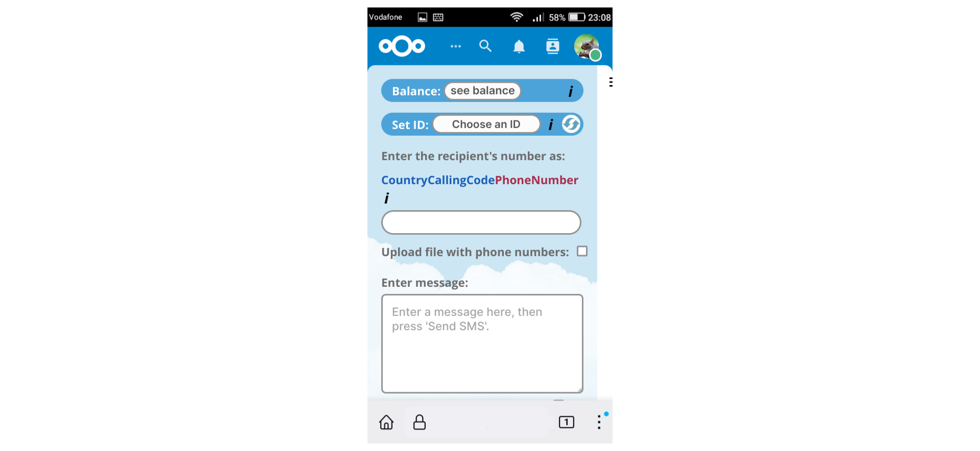Tick the Upload file with phone numbers checkbox
Viewport: 980px width, 451px height.
pyautogui.click(x=582, y=251)
